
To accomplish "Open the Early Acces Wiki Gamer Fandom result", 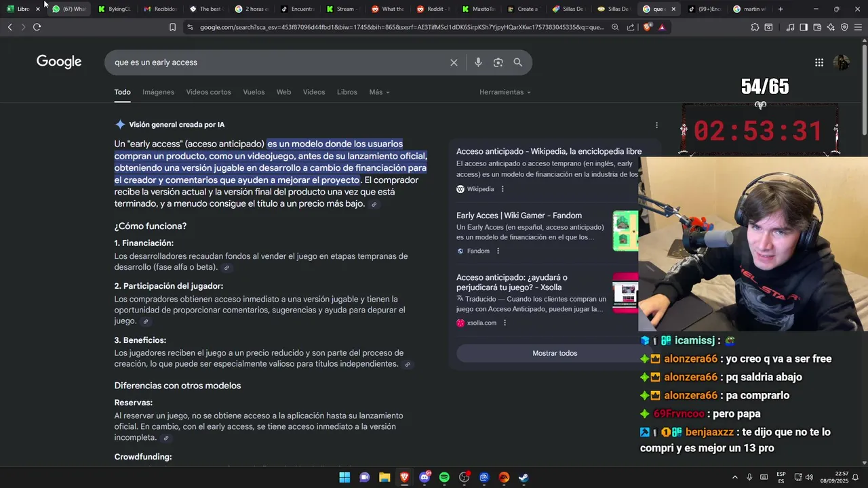I will click(519, 216).
